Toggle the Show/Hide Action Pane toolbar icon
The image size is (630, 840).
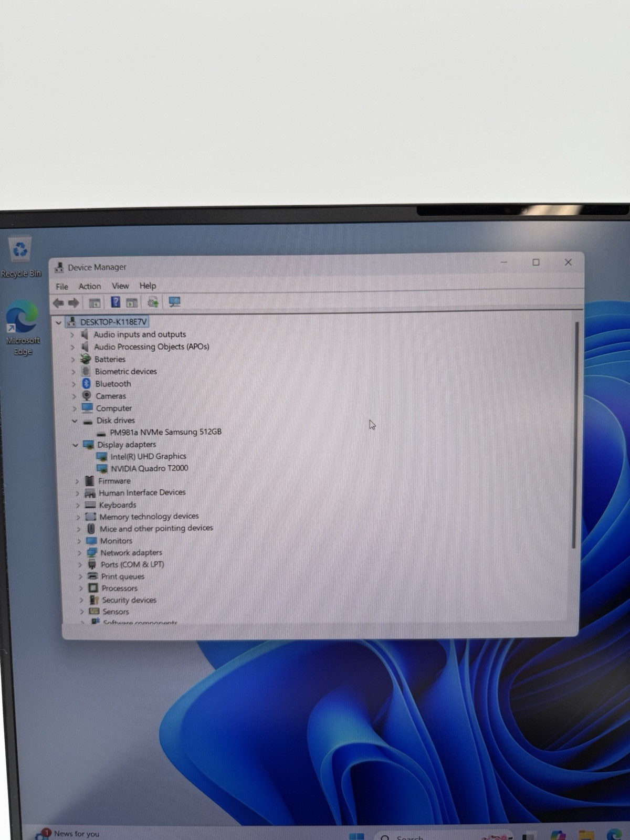pos(132,303)
